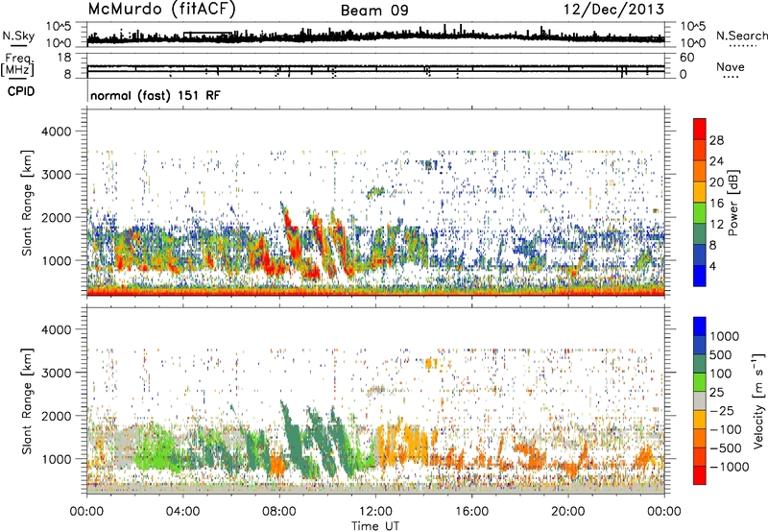Screen dimensions: 768x532
Task: Click the '12' power colorbar tick
Action: [x=716, y=225]
